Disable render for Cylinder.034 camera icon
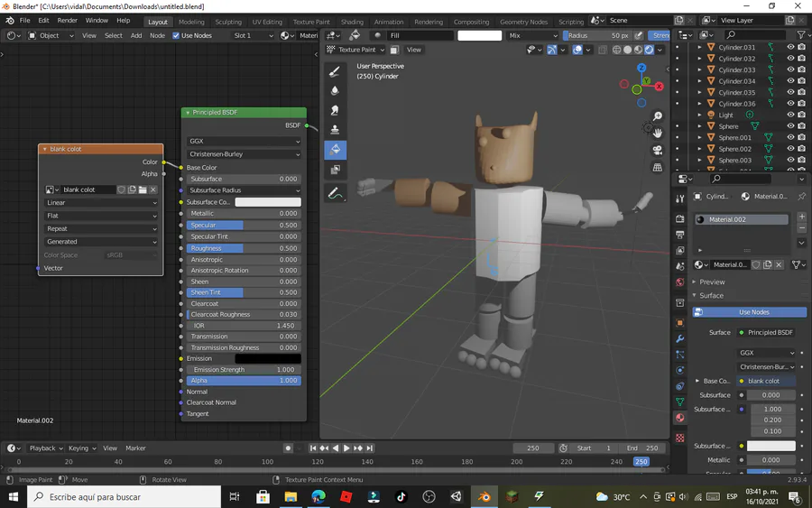The width and height of the screenshot is (812, 508). (802, 81)
